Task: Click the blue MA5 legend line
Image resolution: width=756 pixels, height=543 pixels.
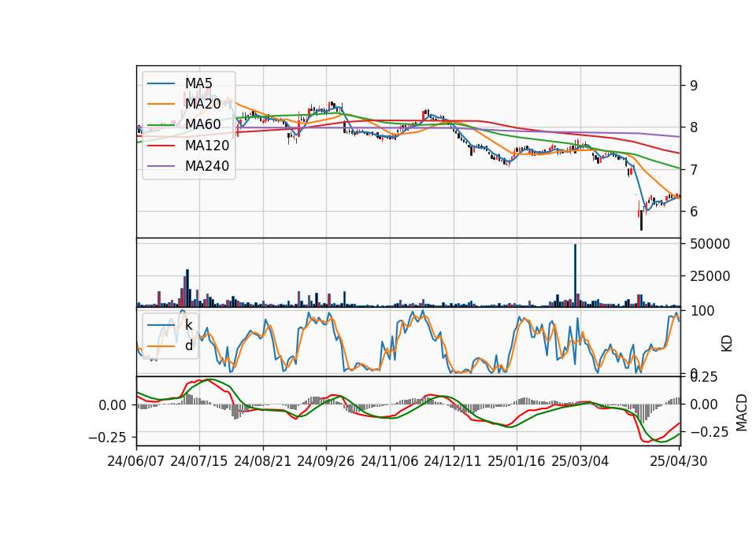Action: click(x=161, y=83)
